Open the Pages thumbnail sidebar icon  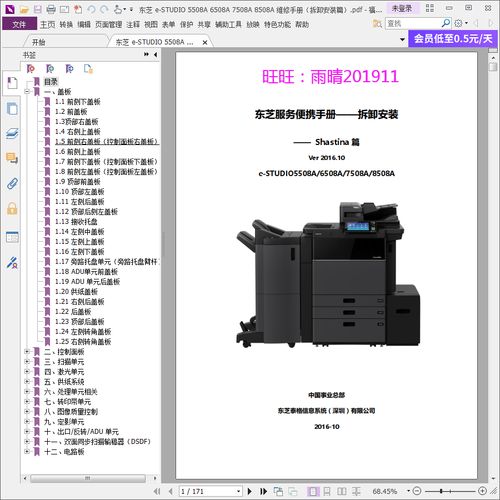pos(12,109)
